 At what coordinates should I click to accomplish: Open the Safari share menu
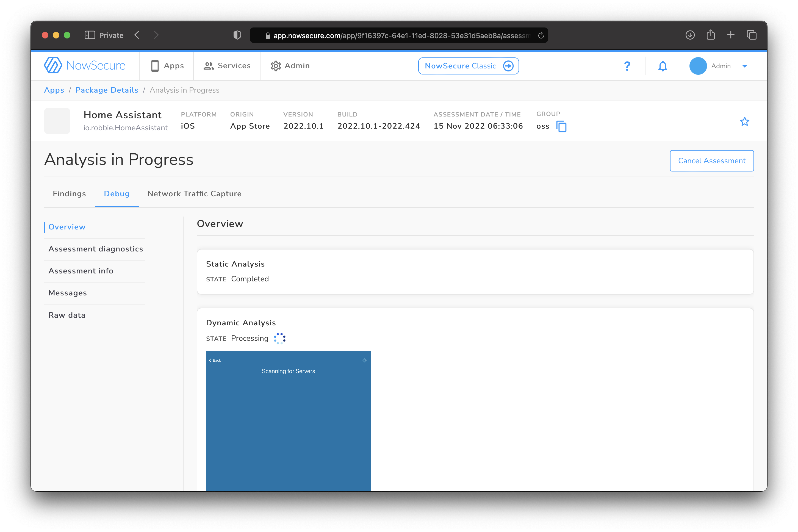710,35
